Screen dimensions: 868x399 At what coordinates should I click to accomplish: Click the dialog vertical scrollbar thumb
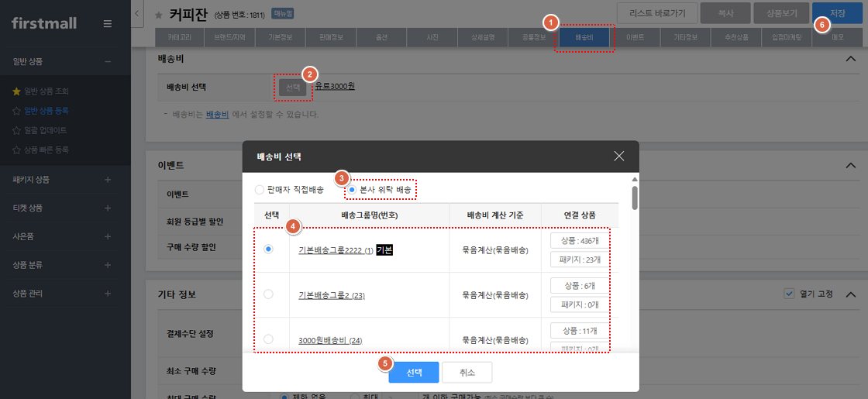635,198
